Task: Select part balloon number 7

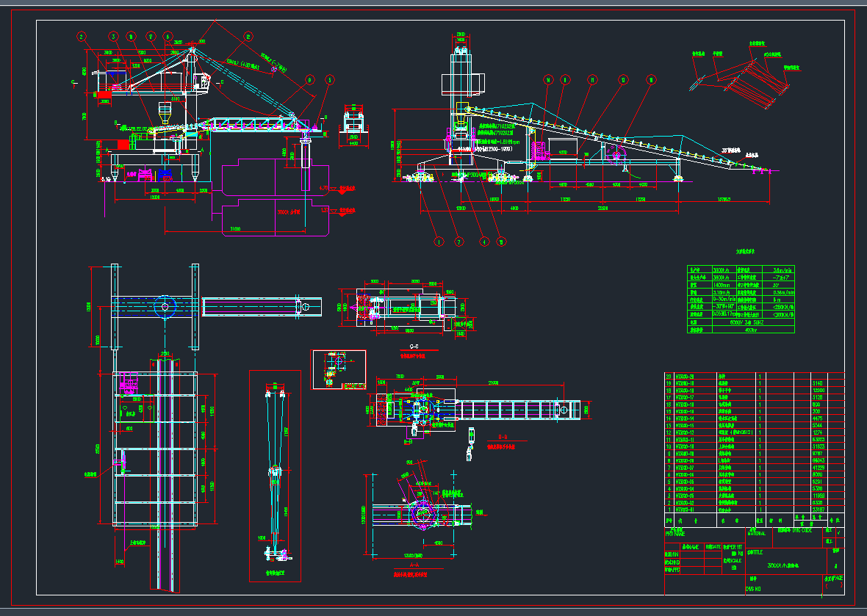Action: (461, 241)
